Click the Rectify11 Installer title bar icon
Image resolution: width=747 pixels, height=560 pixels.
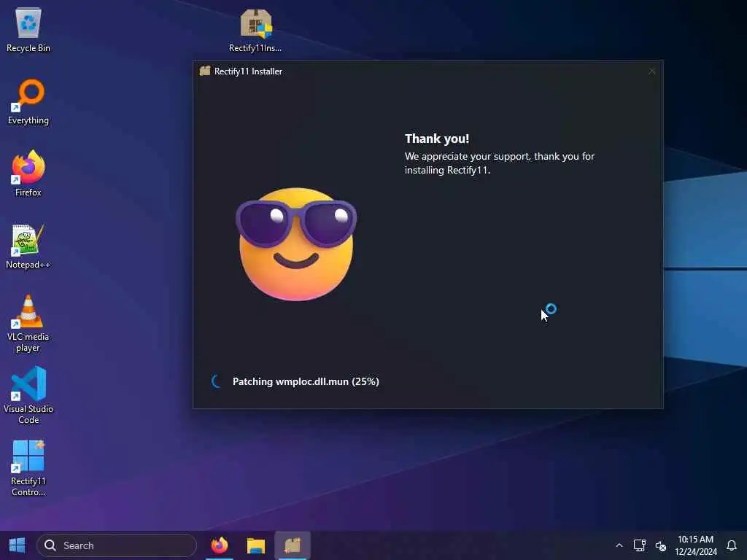tap(205, 71)
